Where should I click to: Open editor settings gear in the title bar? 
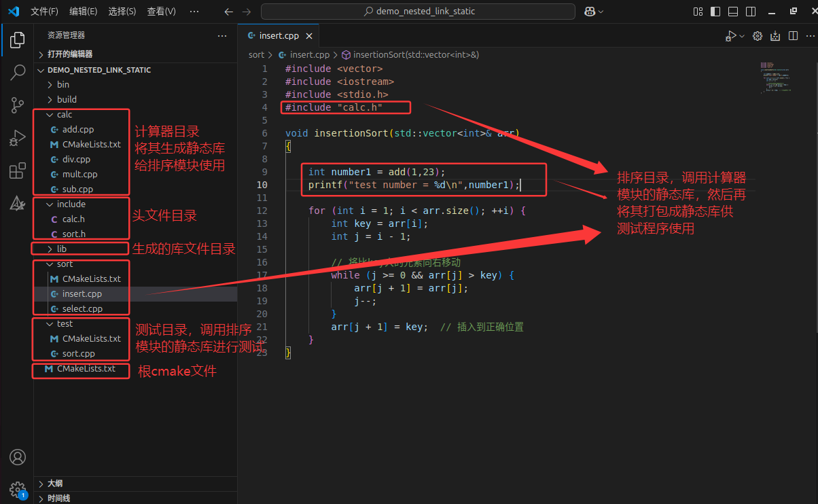[758, 36]
